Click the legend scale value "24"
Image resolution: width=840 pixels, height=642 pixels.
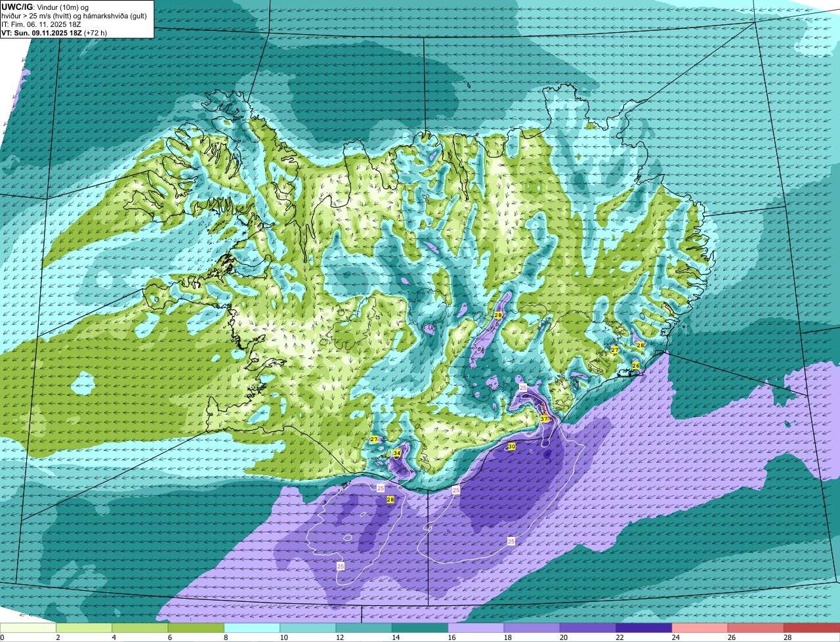point(675,637)
